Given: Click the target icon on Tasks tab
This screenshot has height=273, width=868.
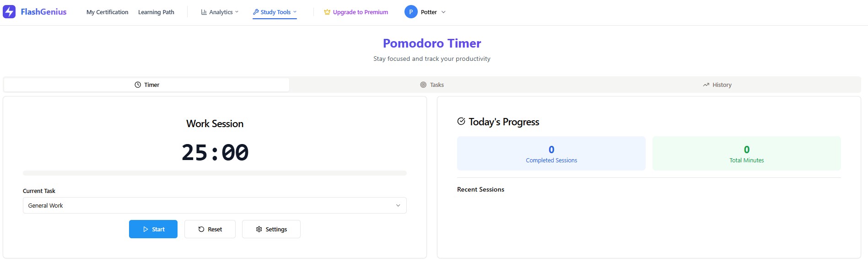Looking at the screenshot, I should pyautogui.click(x=423, y=85).
